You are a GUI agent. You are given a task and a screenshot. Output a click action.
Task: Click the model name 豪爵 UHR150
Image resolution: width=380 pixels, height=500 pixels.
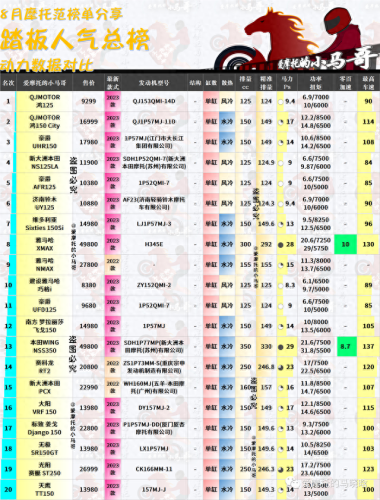coord(44,142)
